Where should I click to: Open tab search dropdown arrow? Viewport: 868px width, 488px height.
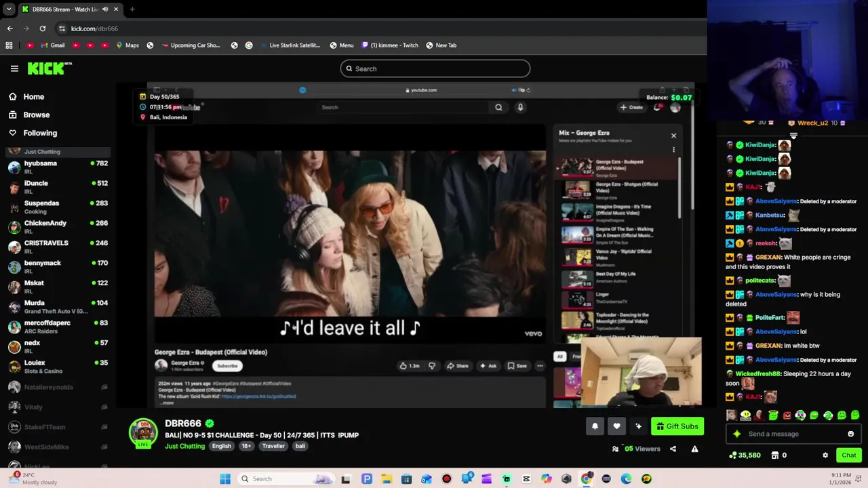(x=8, y=9)
